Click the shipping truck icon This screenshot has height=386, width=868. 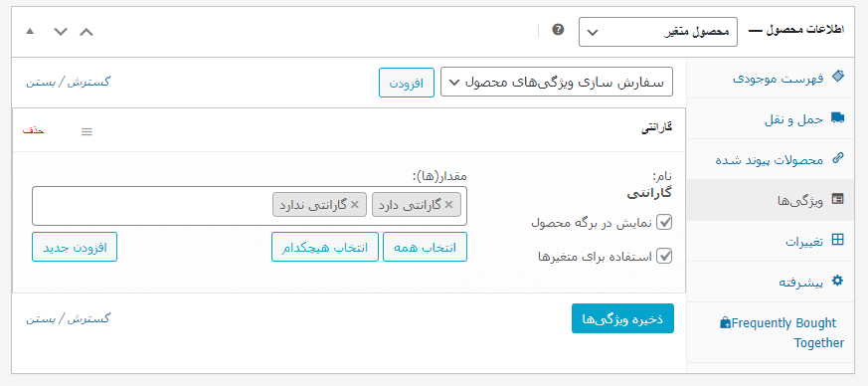tap(838, 117)
